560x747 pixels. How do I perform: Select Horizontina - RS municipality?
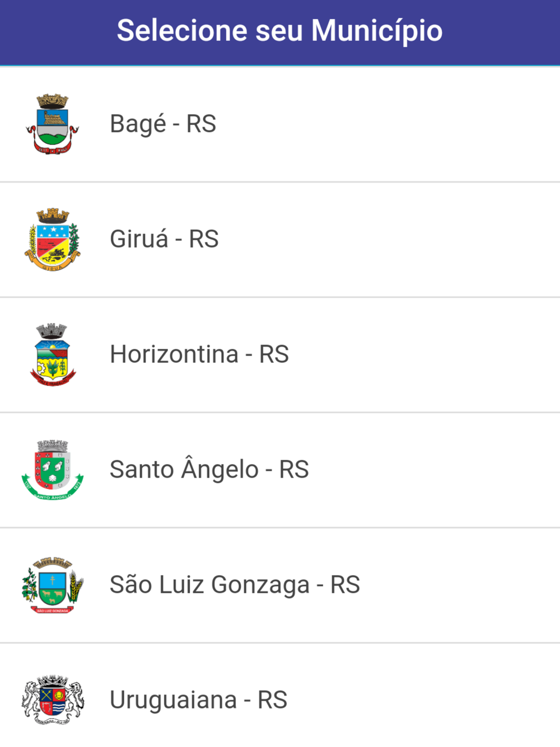199,354
